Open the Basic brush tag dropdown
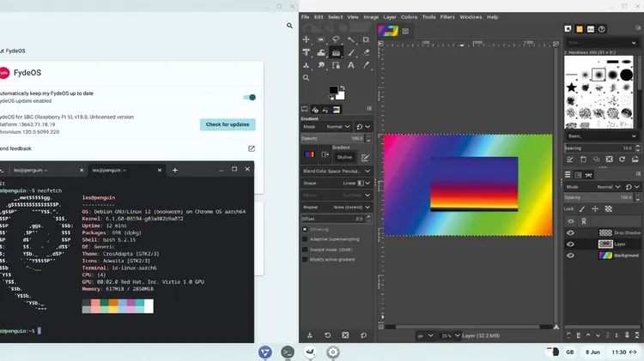 pos(602,135)
